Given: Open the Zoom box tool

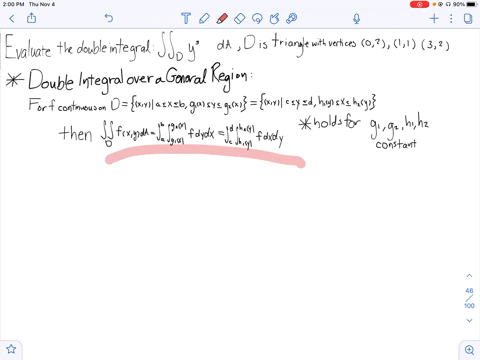Looking at the screenshot, I should pyautogui.click(x=292, y=18).
